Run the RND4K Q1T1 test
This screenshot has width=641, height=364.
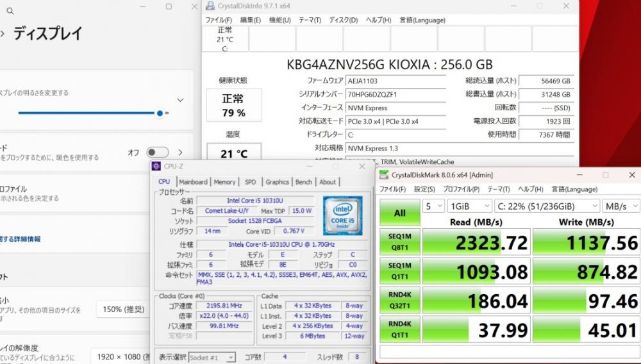[x=400, y=329]
